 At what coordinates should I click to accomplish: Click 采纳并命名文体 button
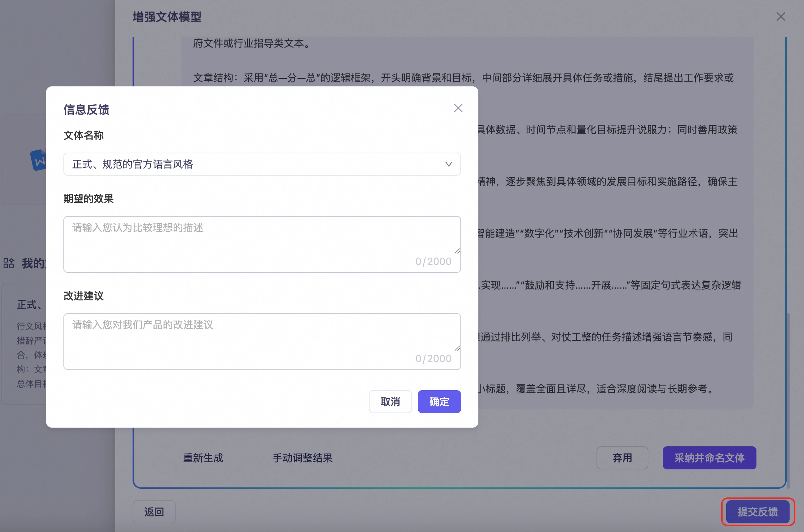click(x=709, y=458)
